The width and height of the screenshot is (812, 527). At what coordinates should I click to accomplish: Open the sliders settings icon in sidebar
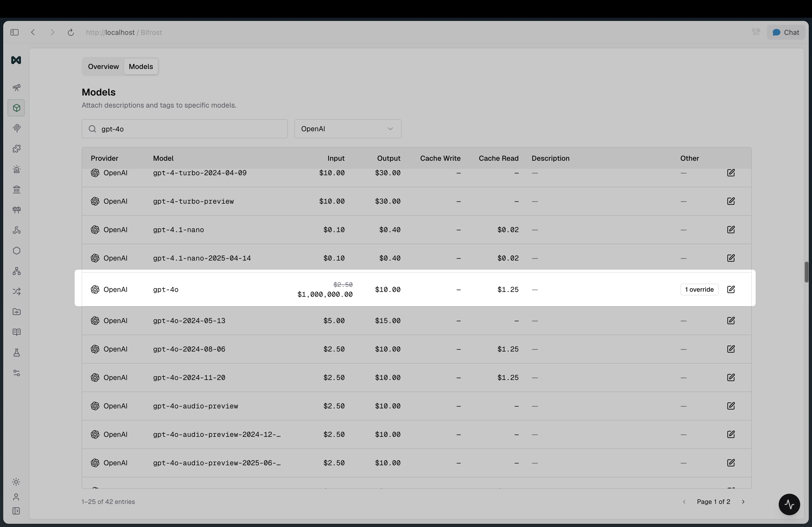[16, 373]
